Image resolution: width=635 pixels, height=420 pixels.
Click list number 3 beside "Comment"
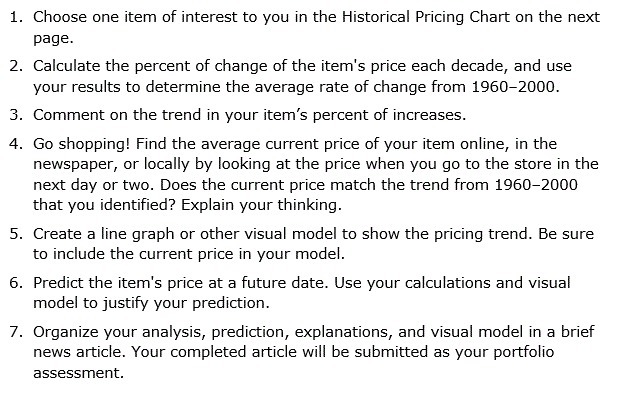click(x=16, y=115)
